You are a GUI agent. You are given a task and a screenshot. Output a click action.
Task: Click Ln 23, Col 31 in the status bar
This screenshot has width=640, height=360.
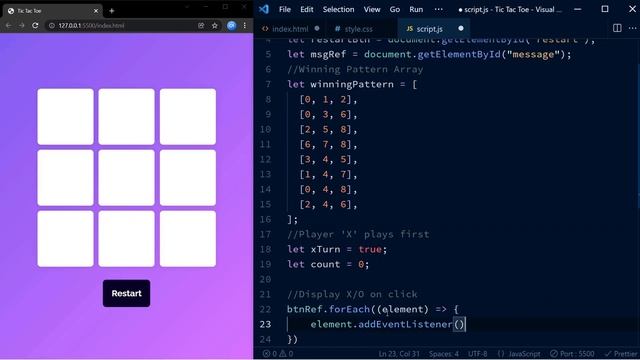399,353
